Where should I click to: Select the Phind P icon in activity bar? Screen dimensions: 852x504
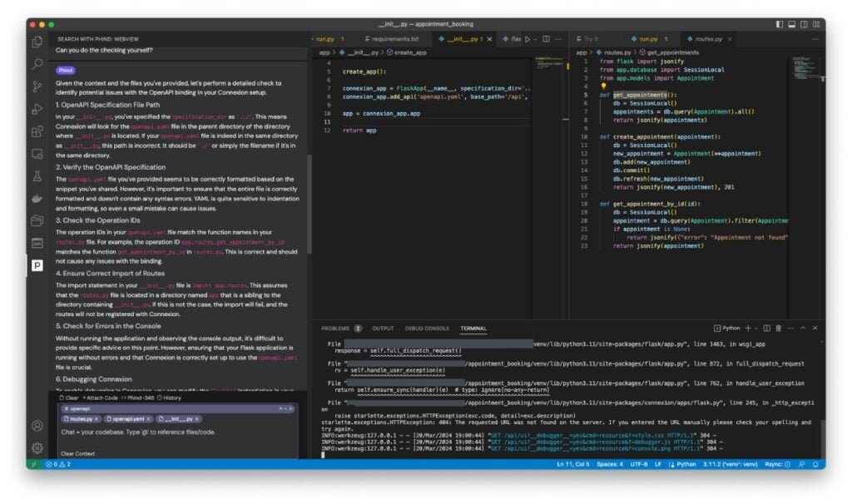point(37,265)
